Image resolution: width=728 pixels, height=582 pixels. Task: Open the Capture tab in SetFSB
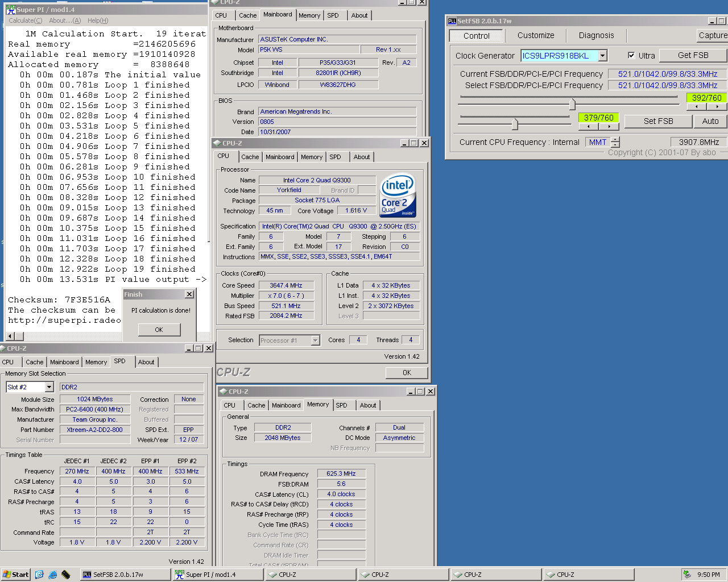tap(713, 35)
